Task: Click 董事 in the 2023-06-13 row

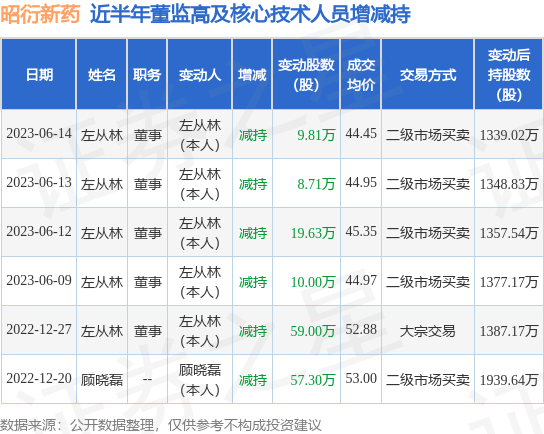Action: coord(148,184)
